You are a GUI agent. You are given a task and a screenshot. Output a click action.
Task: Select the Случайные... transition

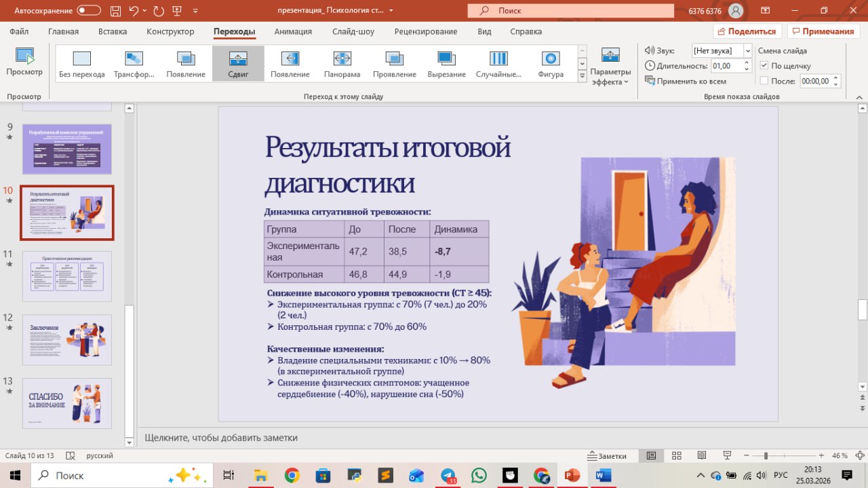(498, 64)
